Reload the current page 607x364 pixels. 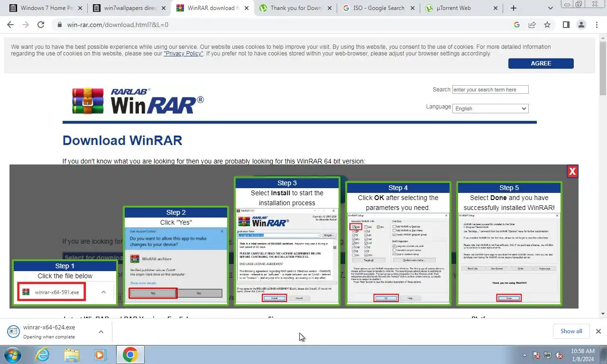click(41, 25)
